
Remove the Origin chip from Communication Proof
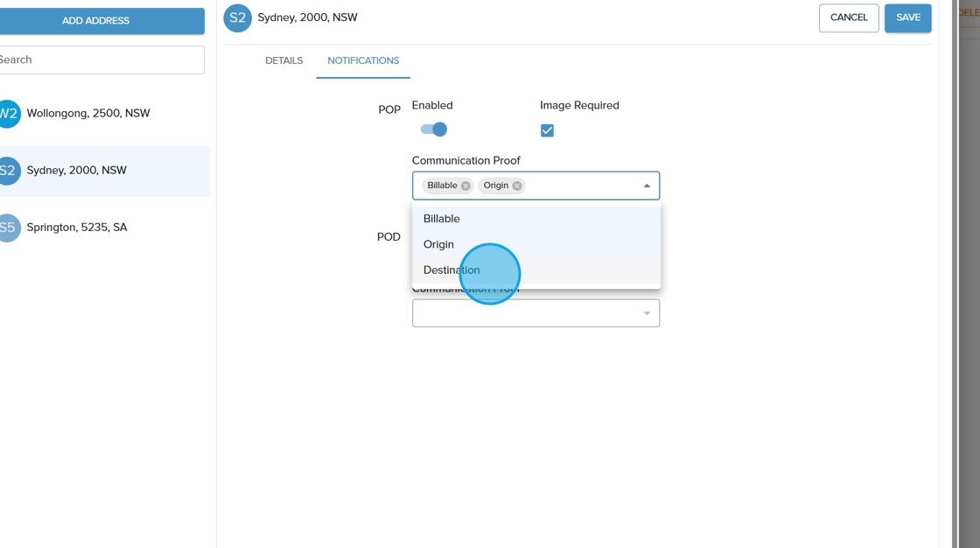pyautogui.click(x=517, y=186)
